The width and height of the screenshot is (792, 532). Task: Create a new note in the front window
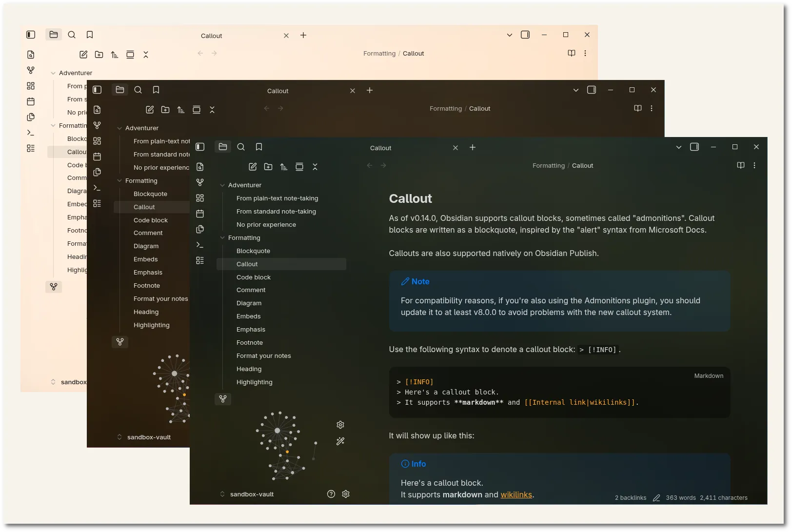pos(253,167)
